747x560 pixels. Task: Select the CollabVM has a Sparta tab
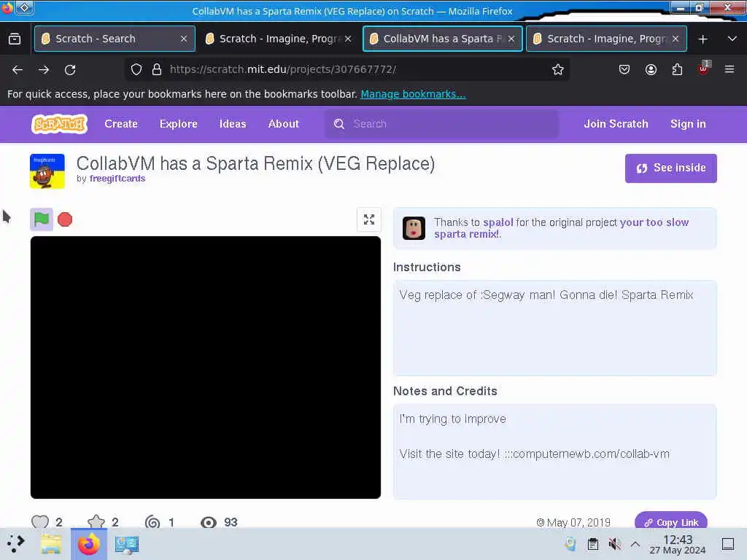click(x=443, y=39)
